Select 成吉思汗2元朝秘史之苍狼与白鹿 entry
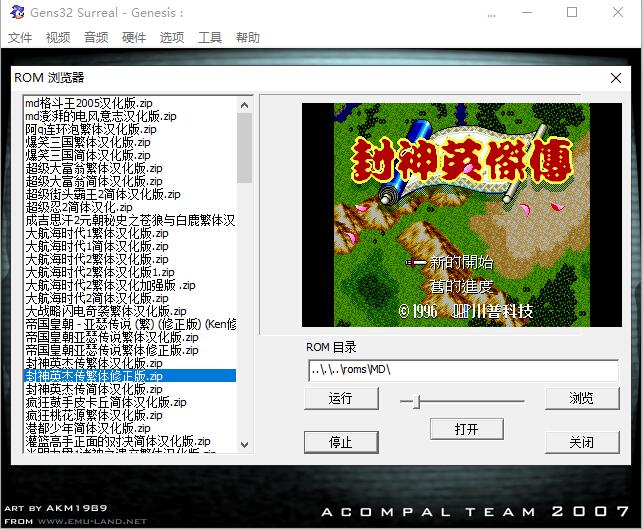The width and height of the screenshot is (643, 530). pos(130,220)
